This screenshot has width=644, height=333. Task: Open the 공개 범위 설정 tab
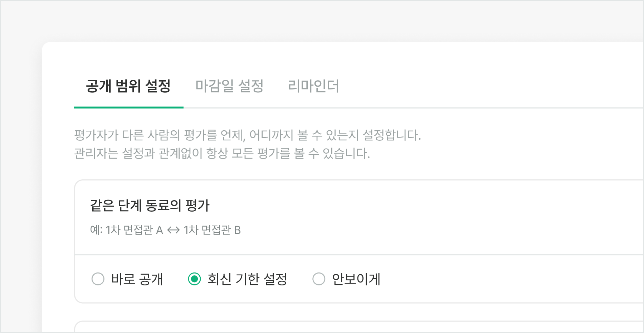(128, 86)
